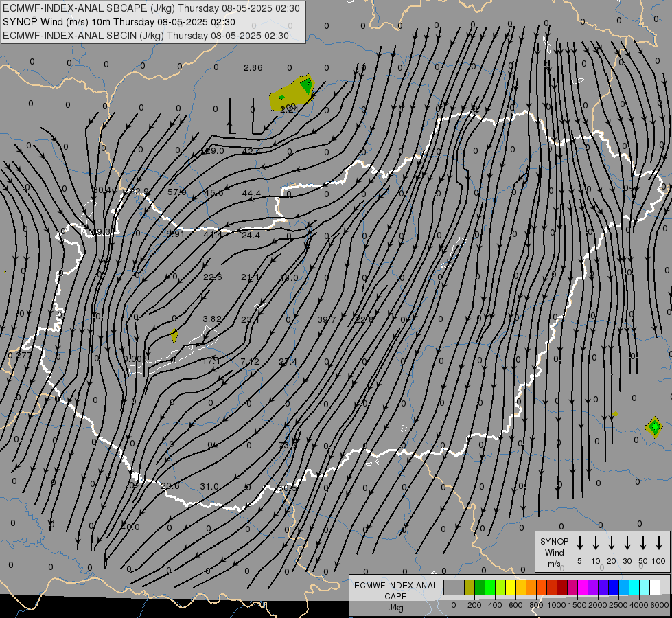Screen dimensions: 672x618
Task: Click the grid value '22.8'
Action: coord(364,319)
